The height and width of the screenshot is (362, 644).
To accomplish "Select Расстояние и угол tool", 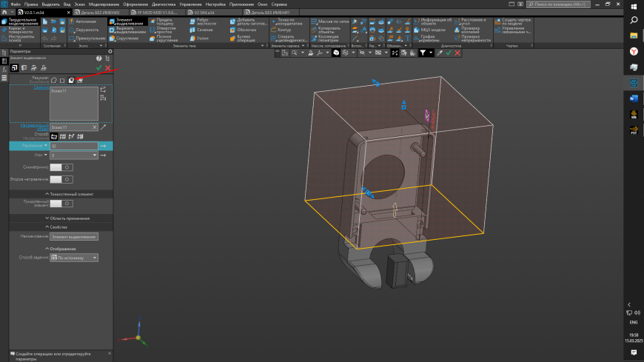I will coord(470,21).
